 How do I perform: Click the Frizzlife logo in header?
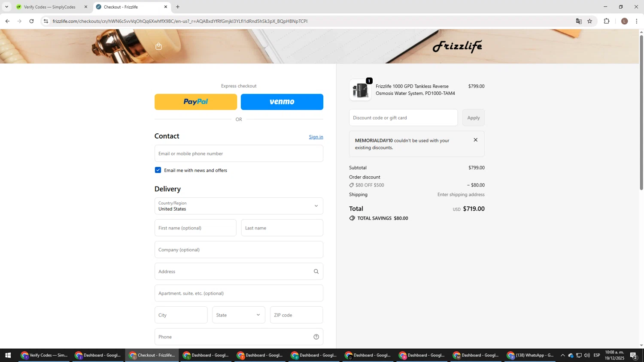457,46
